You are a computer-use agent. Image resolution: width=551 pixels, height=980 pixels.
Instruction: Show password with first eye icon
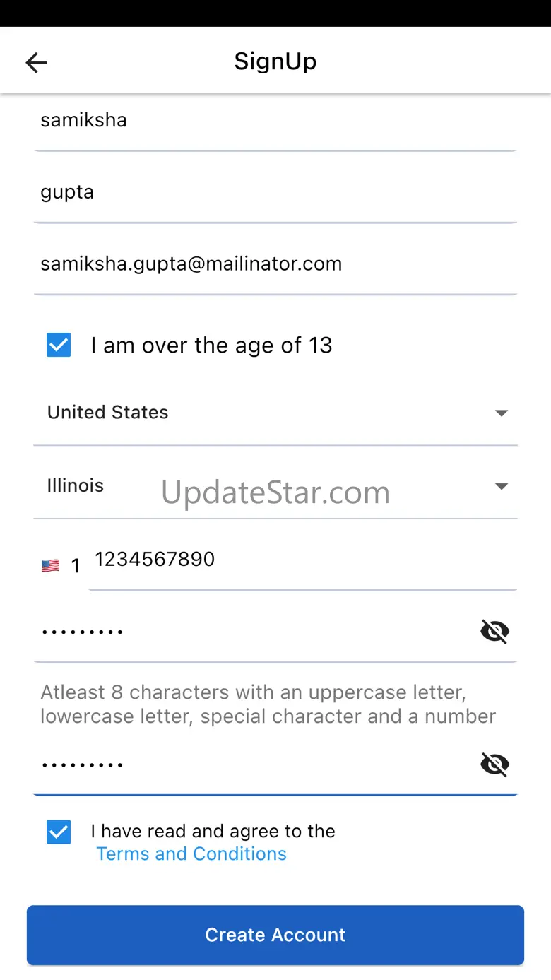coord(494,631)
